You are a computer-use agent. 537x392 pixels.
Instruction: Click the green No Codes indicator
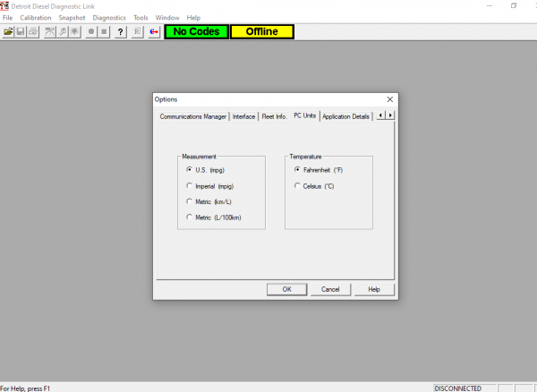(196, 32)
